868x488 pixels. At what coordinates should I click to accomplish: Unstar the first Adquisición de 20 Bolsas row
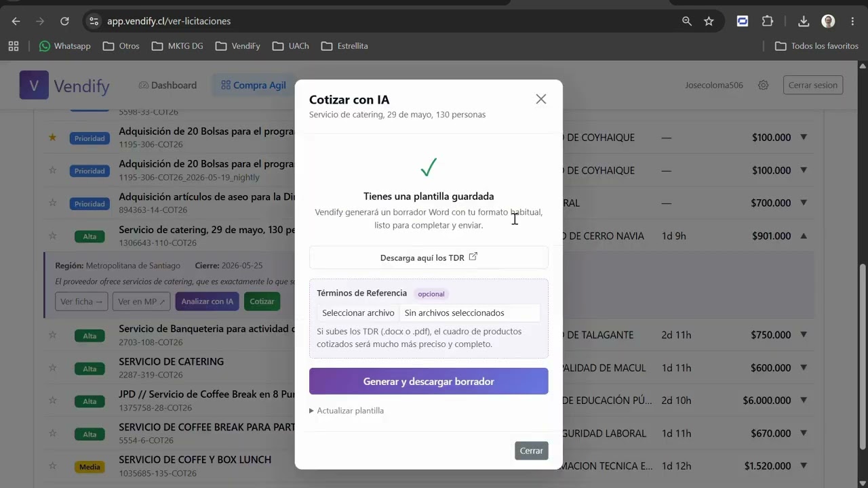[x=52, y=138]
